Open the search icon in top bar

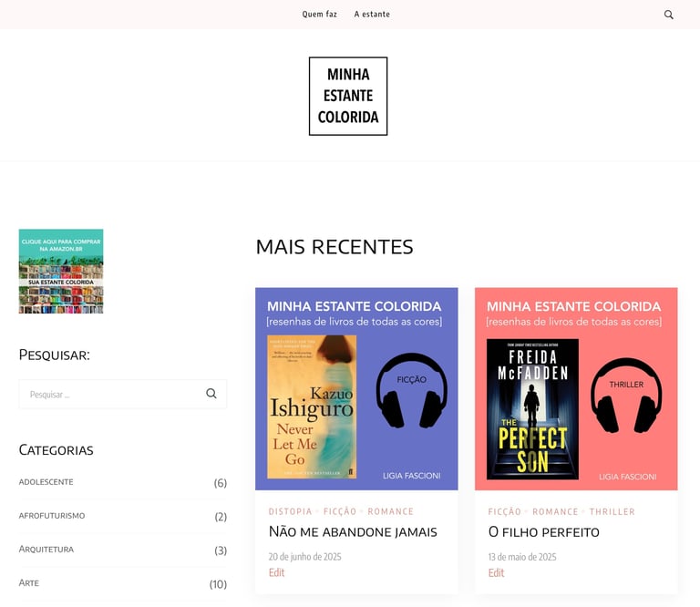coord(668,15)
